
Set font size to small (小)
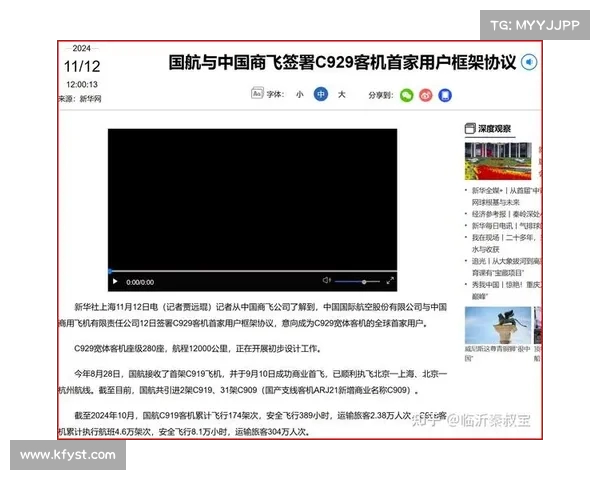pyautogui.click(x=300, y=94)
